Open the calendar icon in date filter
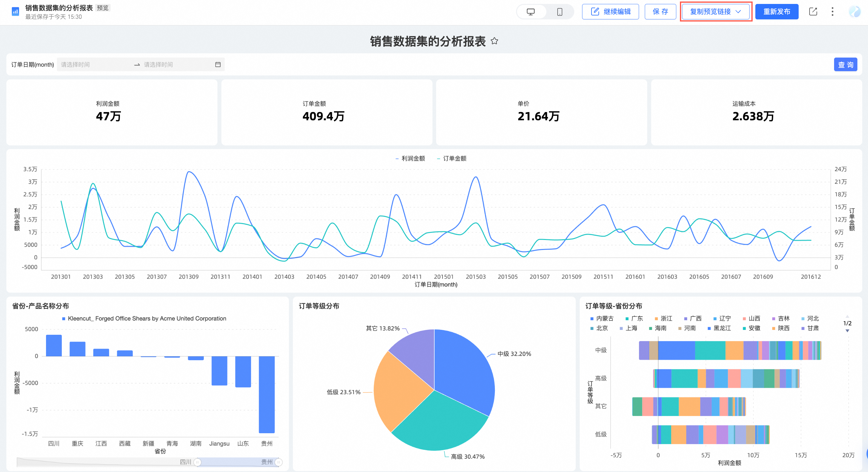868x472 pixels. [218, 65]
